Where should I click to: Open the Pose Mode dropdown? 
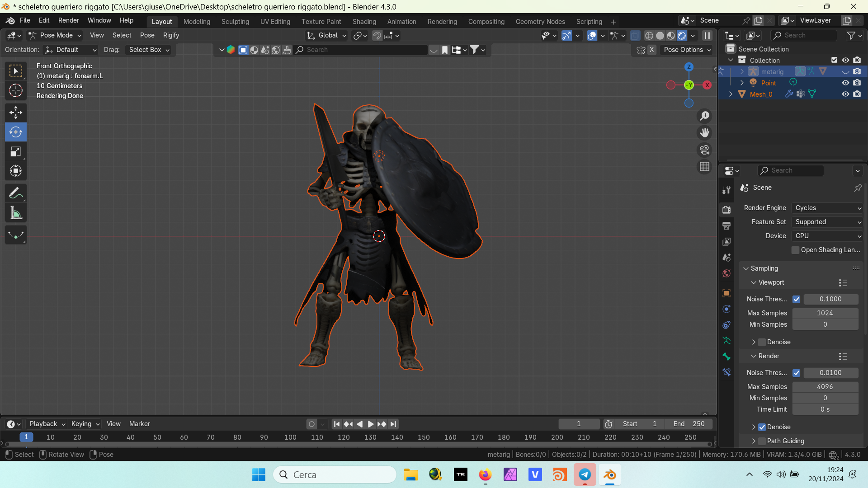click(x=55, y=35)
